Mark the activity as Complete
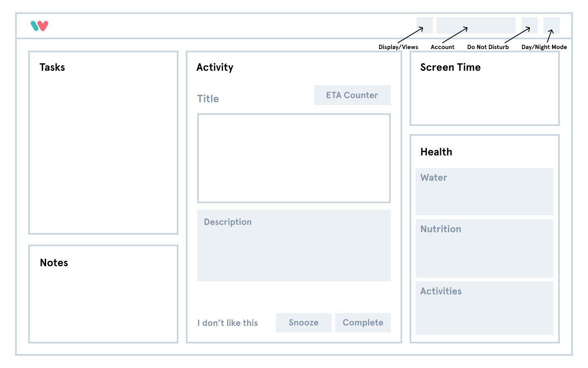The width and height of the screenshot is (588, 368). (x=363, y=323)
